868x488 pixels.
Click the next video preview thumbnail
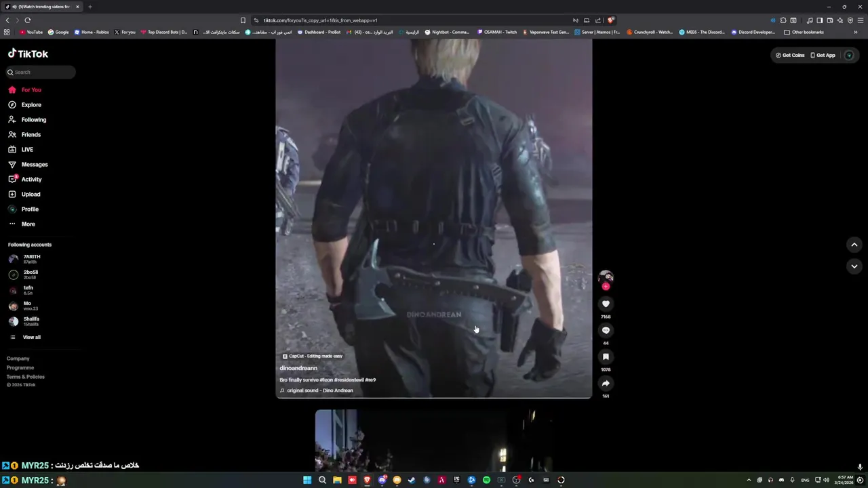click(434, 440)
